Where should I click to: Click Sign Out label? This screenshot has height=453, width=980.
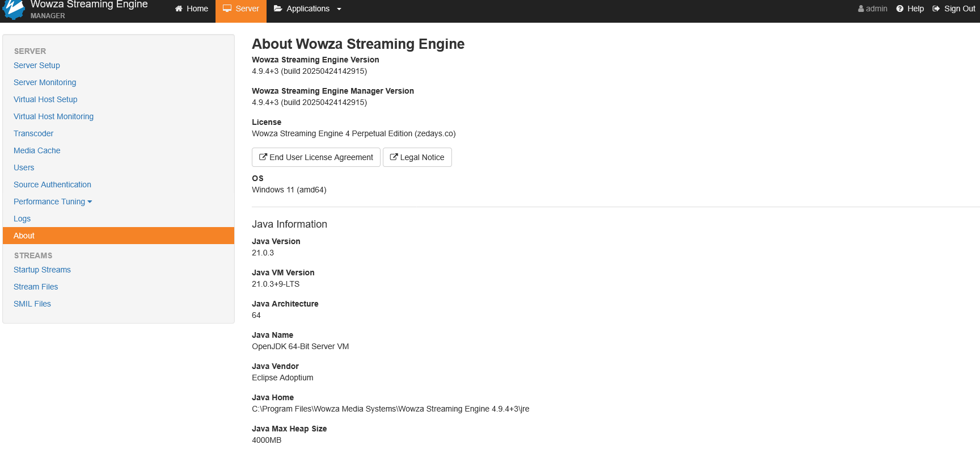960,9
